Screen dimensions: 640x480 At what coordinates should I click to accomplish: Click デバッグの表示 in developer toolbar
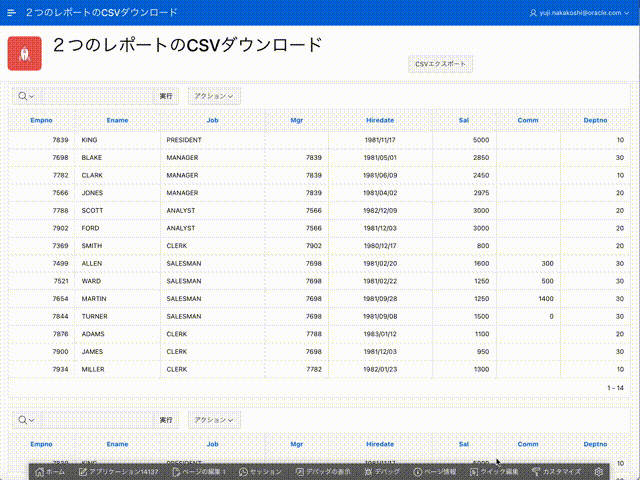coord(323,472)
